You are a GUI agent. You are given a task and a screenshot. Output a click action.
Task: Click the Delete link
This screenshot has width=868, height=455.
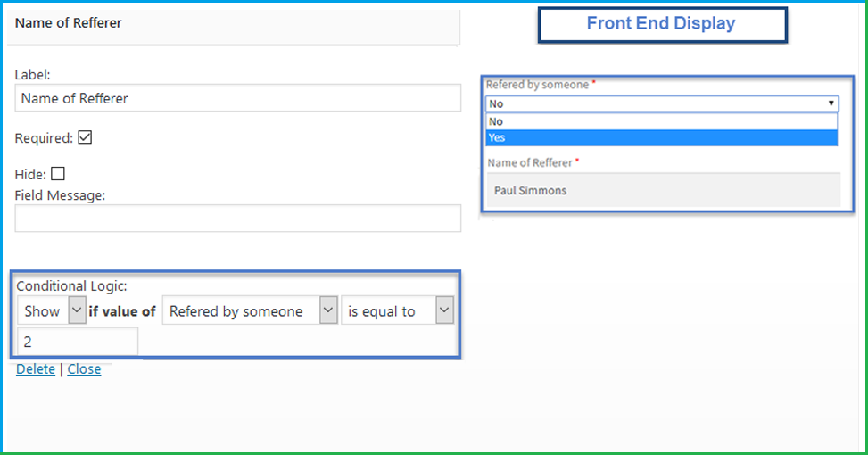(x=36, y=369)
